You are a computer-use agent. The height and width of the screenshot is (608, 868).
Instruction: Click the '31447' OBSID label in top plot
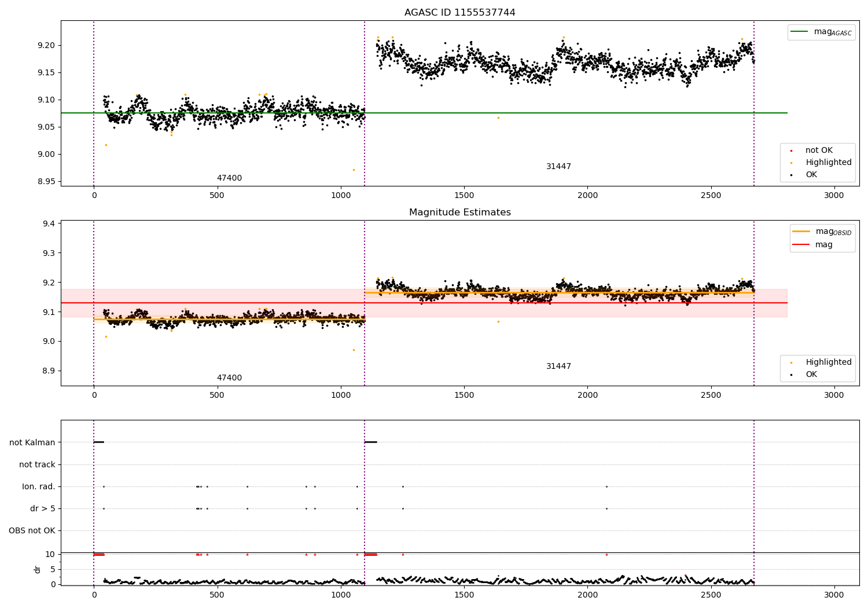click(x=558, y=166)
